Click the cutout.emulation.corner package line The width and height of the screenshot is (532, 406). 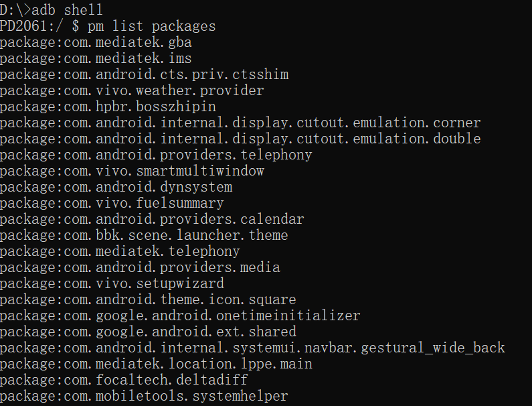pos(240,123)
